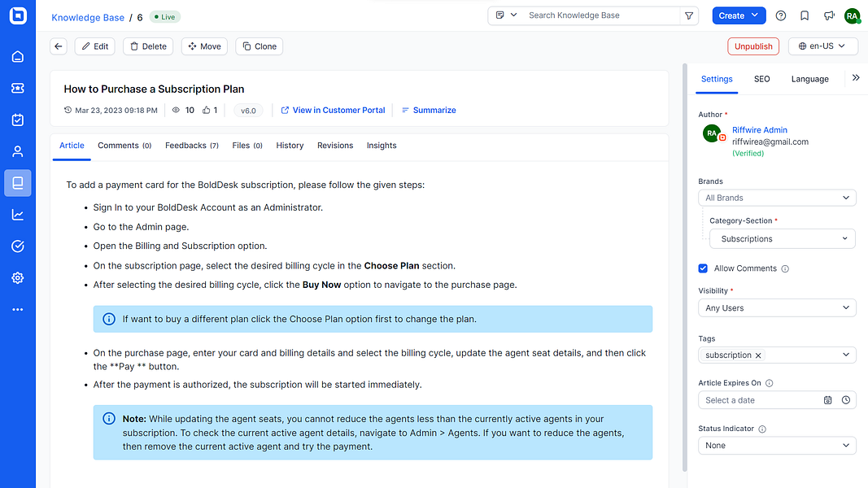
Task: Click the Edit button
Action: [x=94, y=46]
